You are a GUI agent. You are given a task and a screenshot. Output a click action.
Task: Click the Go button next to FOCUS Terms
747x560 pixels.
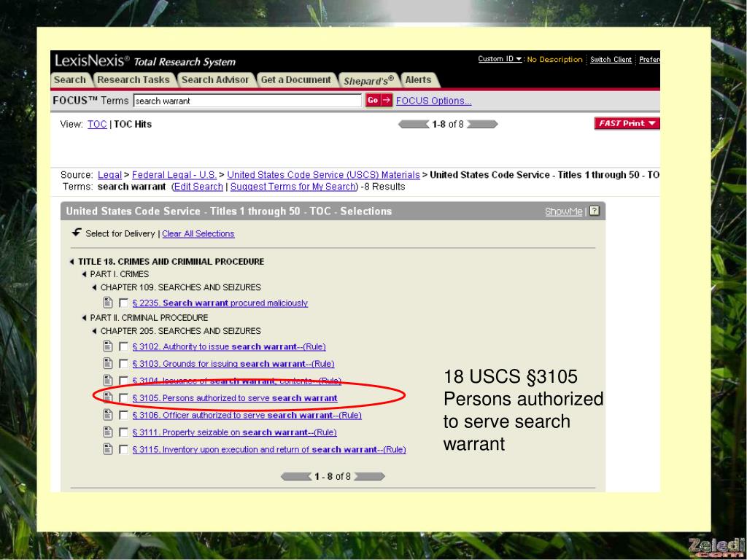(379, 101)
